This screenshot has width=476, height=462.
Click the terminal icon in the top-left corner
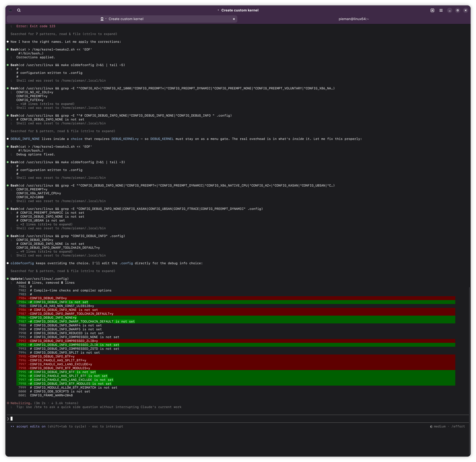[x=10, y=10]
